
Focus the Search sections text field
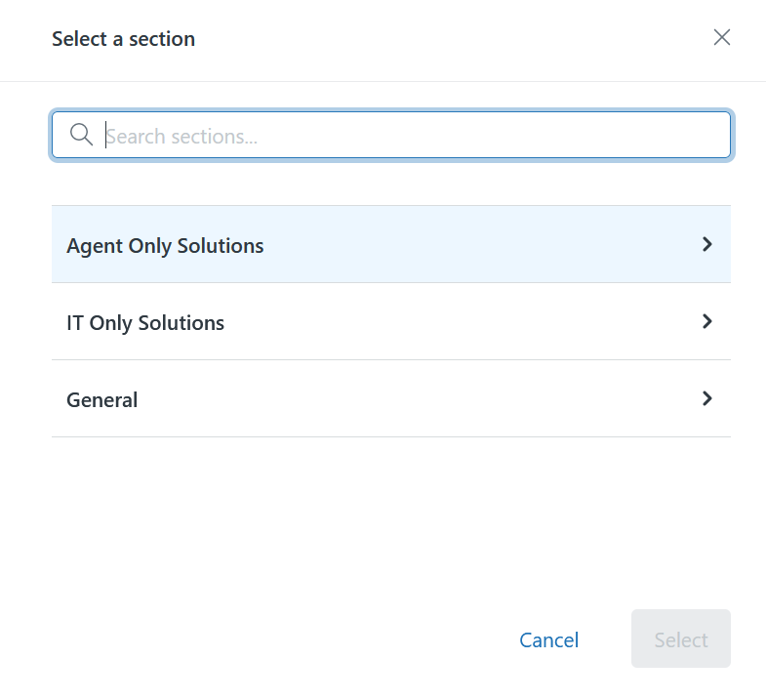click(x=391, y=135)
